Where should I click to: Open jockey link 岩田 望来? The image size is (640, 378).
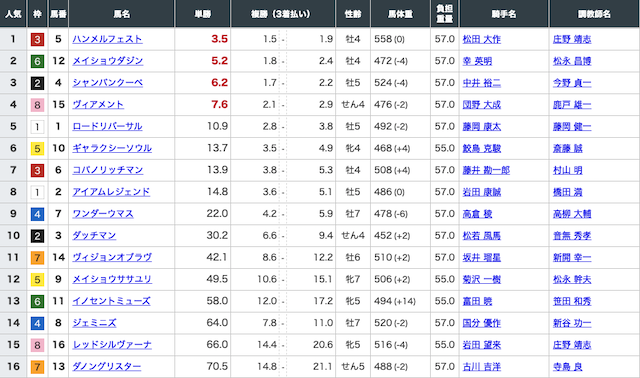(x=482, y=345)
